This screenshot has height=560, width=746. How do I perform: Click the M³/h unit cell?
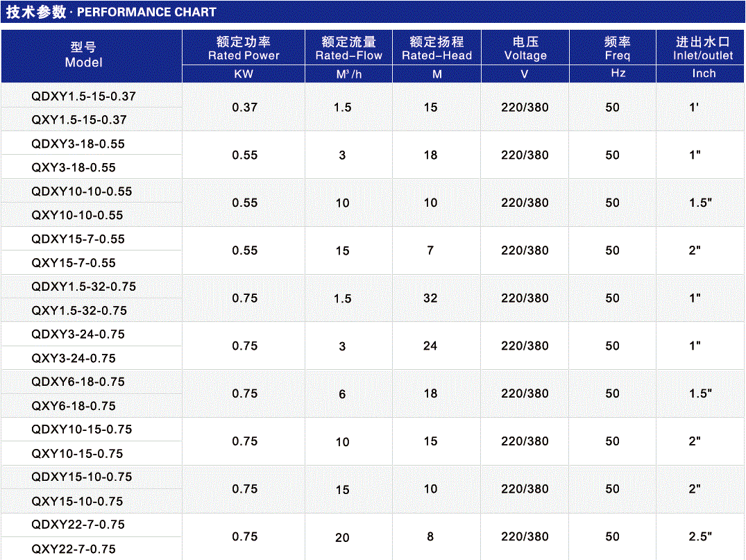(349, 74)
